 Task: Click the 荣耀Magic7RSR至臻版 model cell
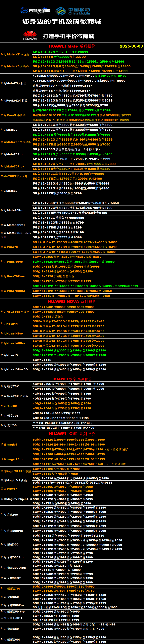pos(16,472)
